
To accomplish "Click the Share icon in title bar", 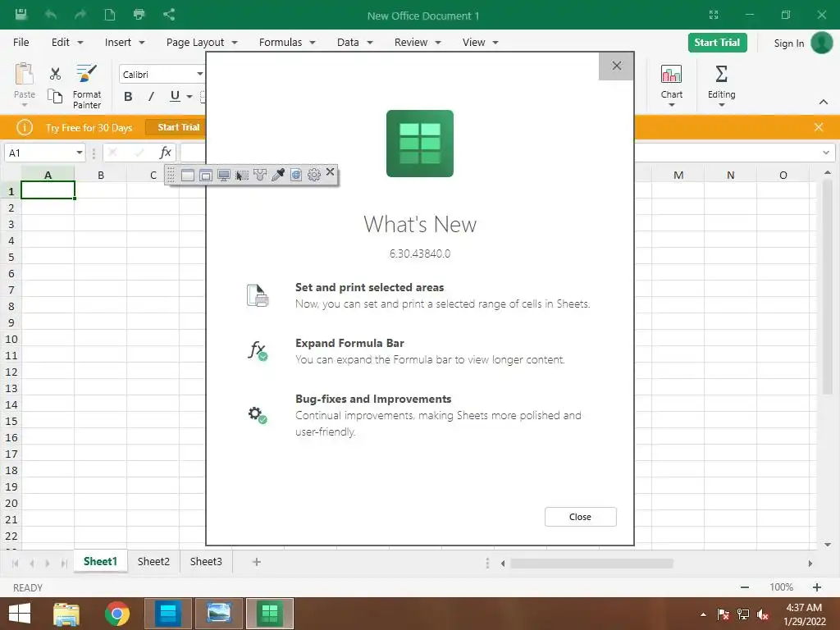I will click(169, 15).
